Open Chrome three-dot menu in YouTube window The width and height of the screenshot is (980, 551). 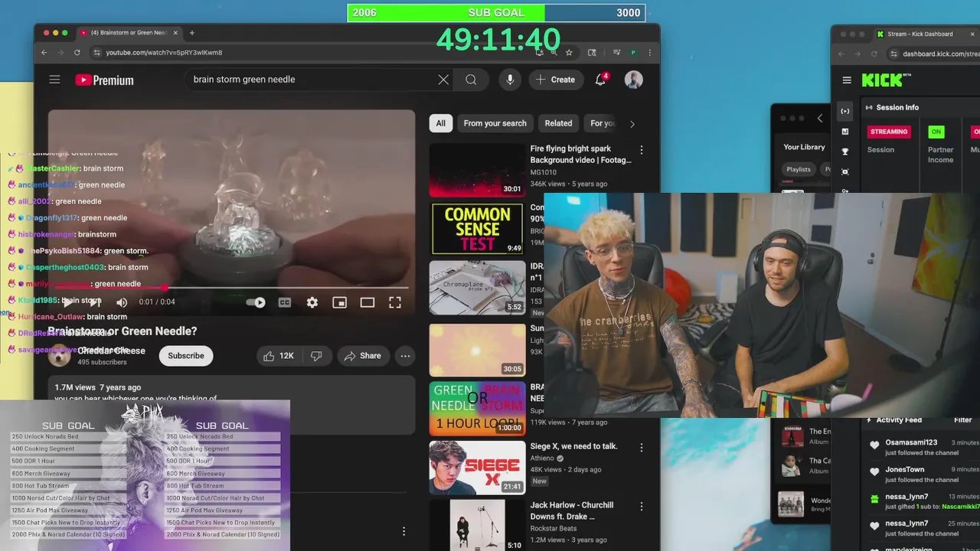pos(649,53)
